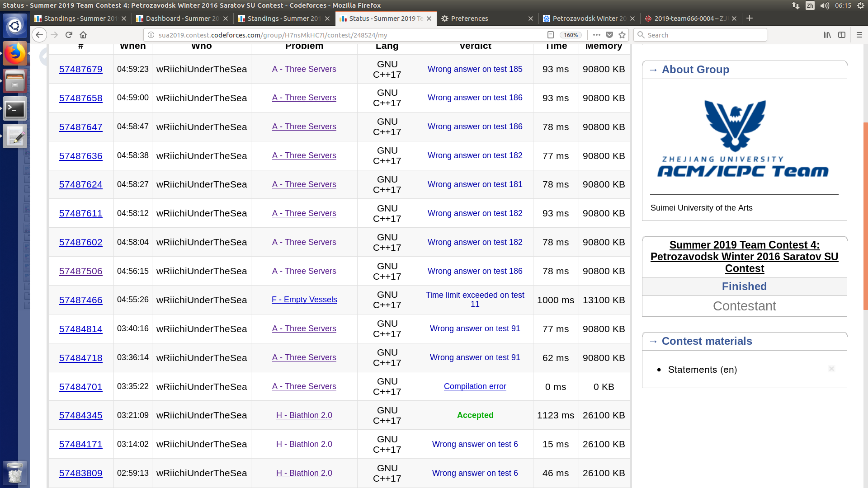Bookmark this page with star icon
The height and width of the screenshot is (488, 868).
[x=622, y=35]
